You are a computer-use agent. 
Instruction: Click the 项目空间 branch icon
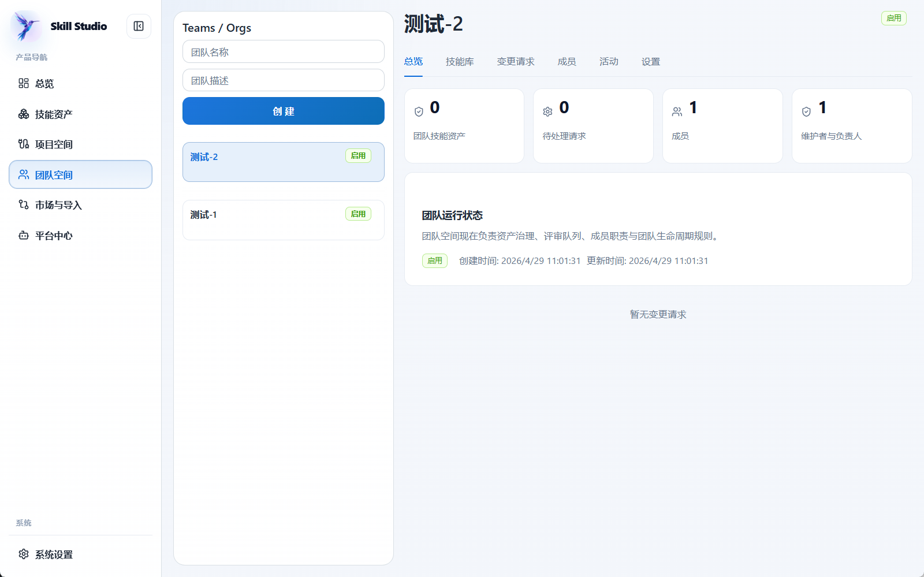click(24, 144)
